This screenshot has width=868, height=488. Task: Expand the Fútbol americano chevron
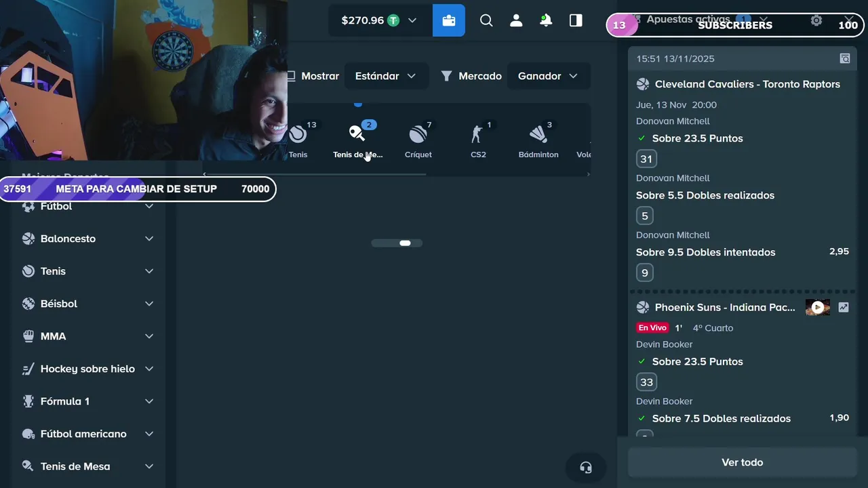[149, 434]
